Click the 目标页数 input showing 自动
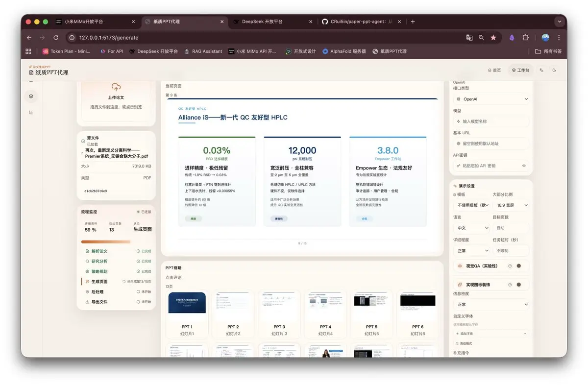 [x=511, y=228]
